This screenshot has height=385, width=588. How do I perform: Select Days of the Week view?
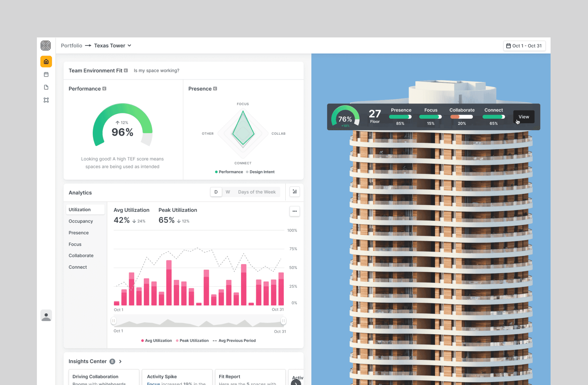[x=257, y=192]
